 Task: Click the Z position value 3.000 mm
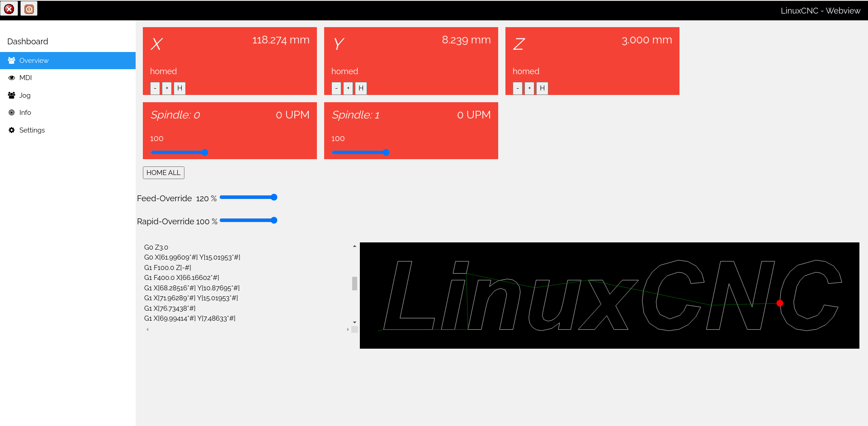(x=646, y=40)
